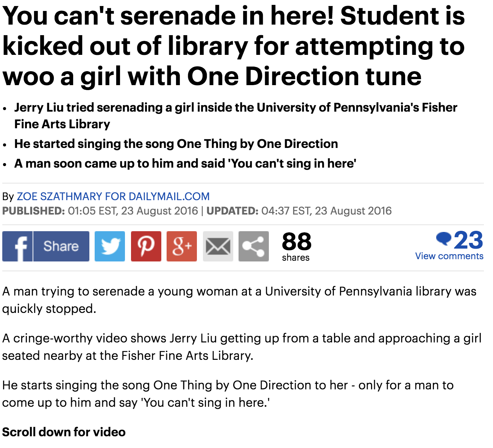The width and height of the screenshot is (493, 448).
Task: Click the UPDATED timestamp text
Action: [299, 211]
